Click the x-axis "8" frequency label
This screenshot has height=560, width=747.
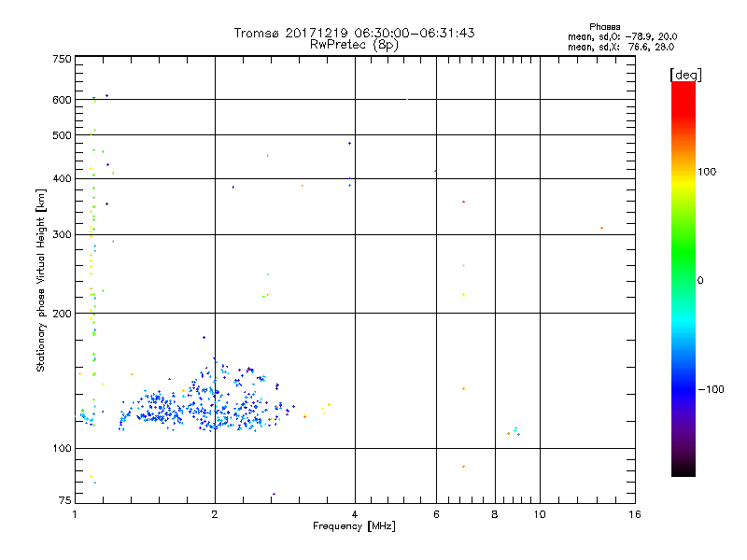point(495,514)
